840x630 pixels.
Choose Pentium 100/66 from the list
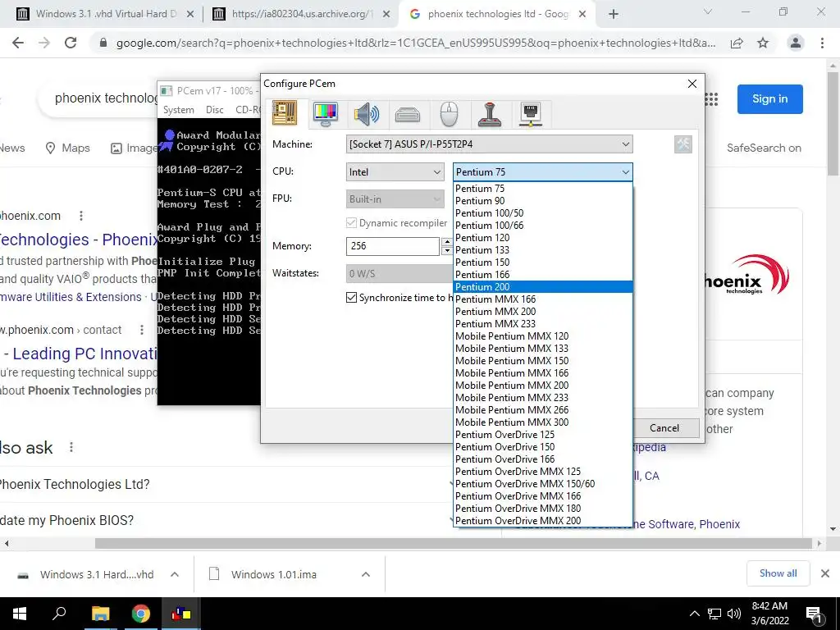tap(543, 226)
